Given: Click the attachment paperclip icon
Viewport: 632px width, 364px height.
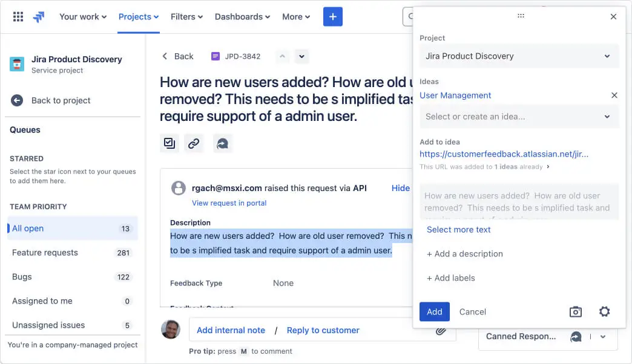Looking at the screenshot, I should (441, 330).
